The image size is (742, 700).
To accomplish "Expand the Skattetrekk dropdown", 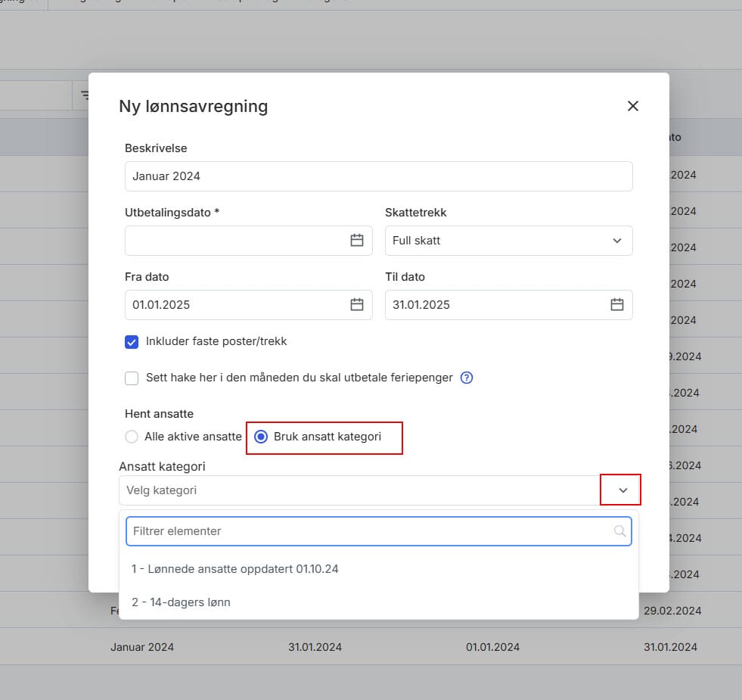I will click(x=508, y=241).
